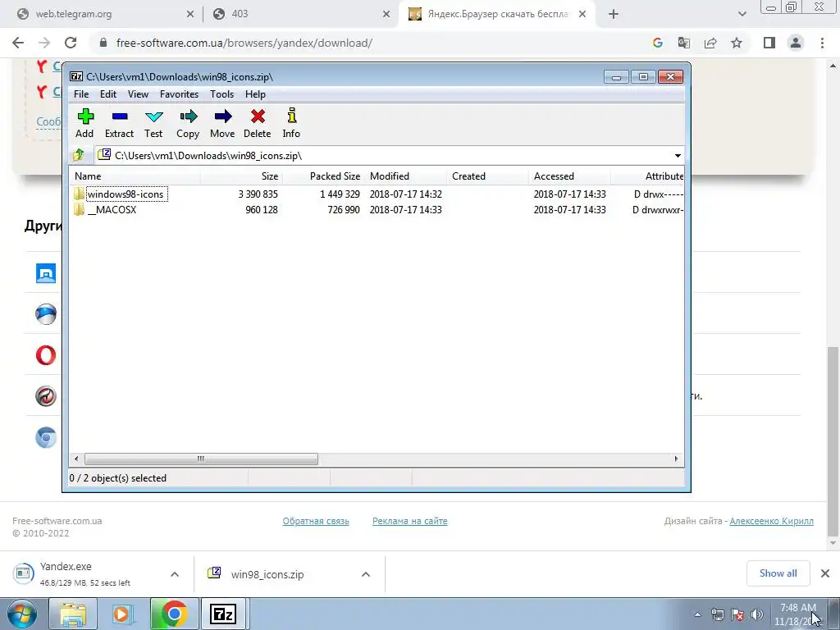Select the 3 390 835 size cell
Screen dimensions: 840x630
pos(258,194)
